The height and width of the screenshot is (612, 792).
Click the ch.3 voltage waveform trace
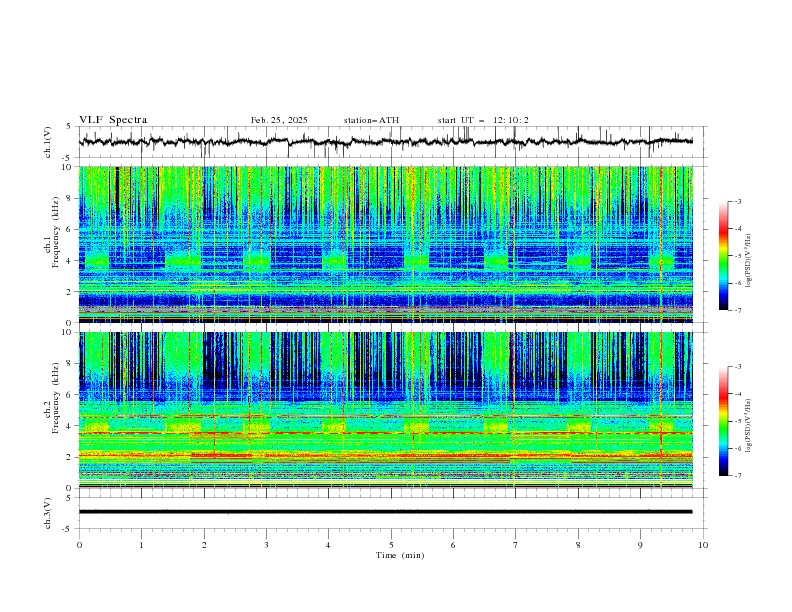tap(386, 512)
